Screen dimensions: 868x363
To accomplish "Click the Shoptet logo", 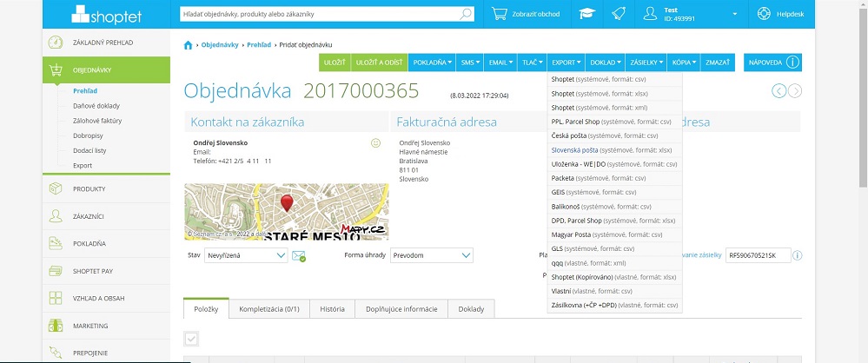I will [106, 15].
